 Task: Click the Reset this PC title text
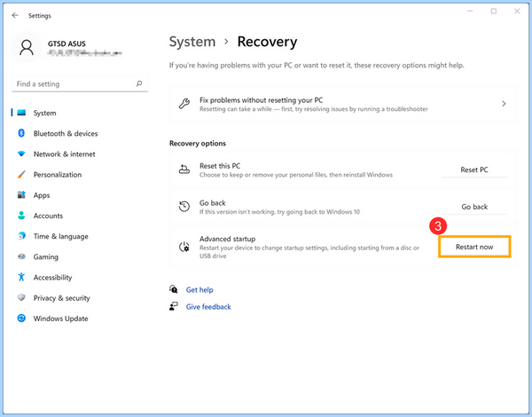(x=220, y=166)
